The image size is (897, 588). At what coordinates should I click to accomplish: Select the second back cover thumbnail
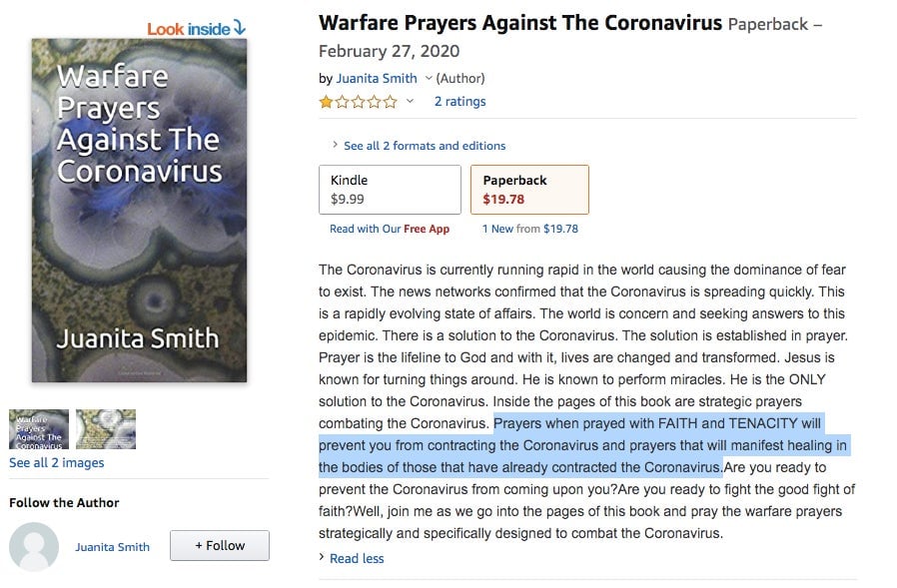tap(106, 429)
